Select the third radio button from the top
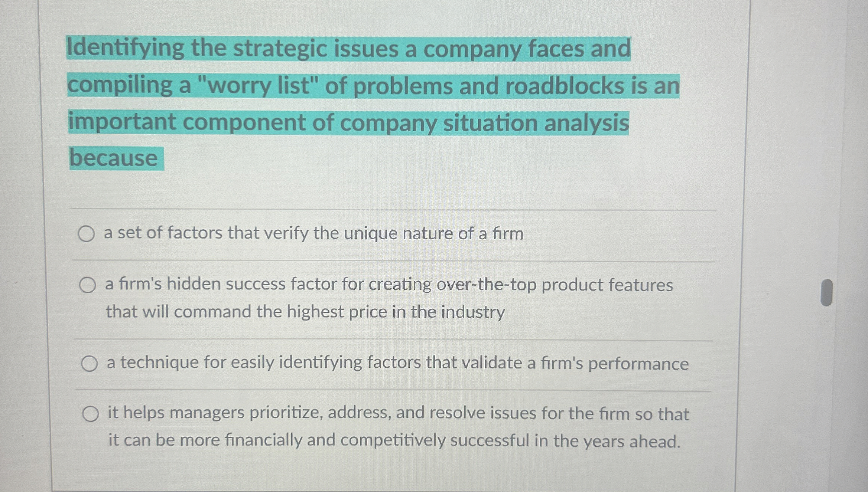This screenshot has height=492, width=868. (90, 363)
